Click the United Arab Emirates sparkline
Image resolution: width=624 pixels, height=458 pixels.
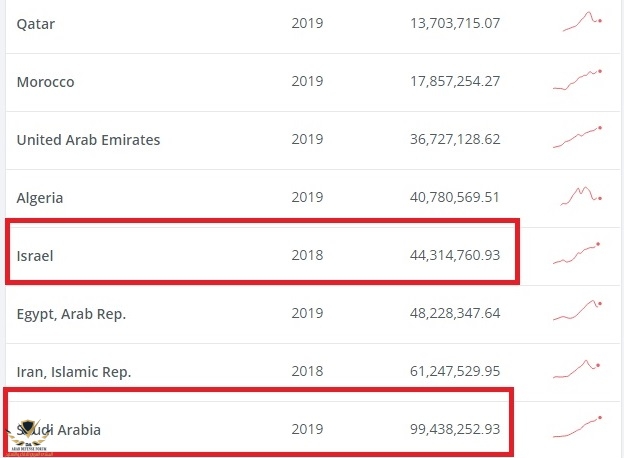pos(578,138)
